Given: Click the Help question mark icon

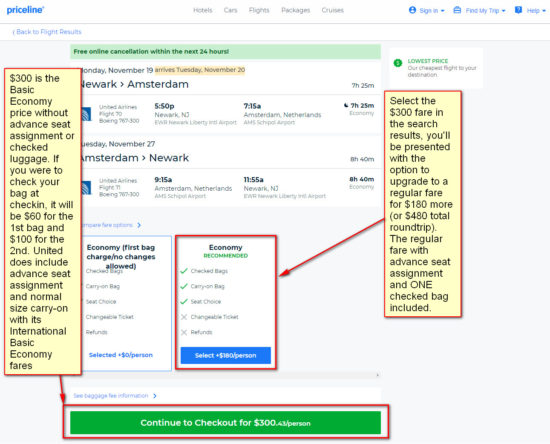Looking at the screenshot, I should pos(518,10).
